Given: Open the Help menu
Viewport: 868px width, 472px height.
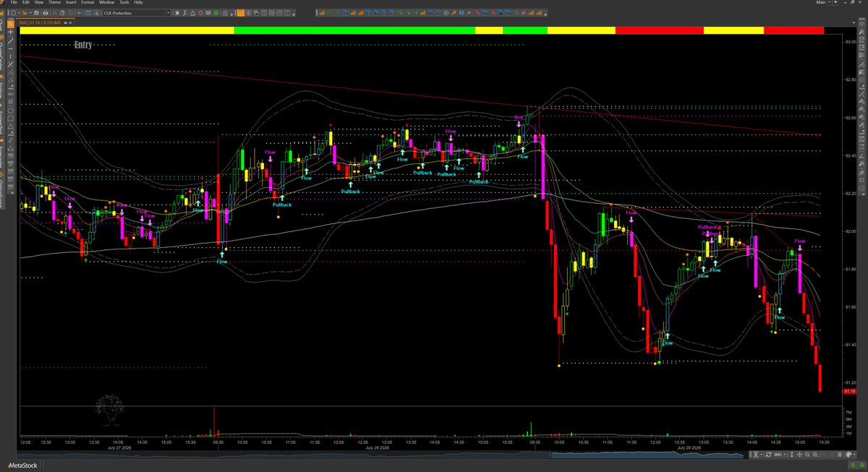Looking at the screenshot, I should pyautogui.click(x=138, y=2).
